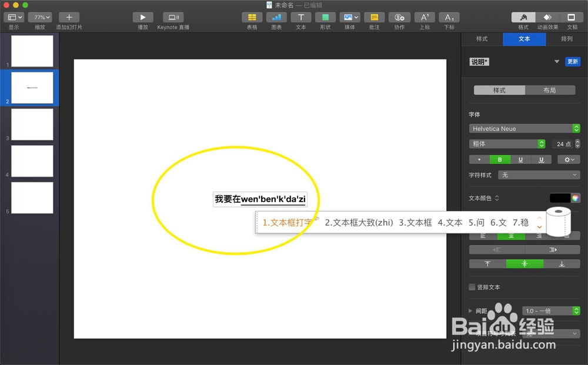
Task: Open the 77% zoom dropdown
Action: [40, 17]
